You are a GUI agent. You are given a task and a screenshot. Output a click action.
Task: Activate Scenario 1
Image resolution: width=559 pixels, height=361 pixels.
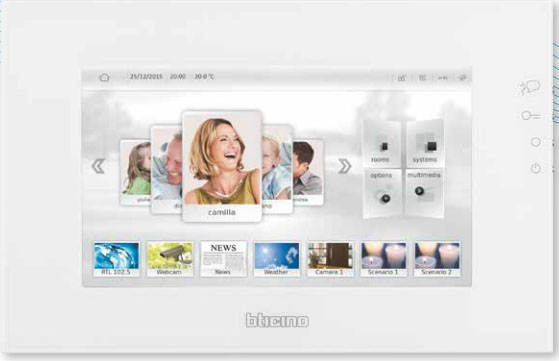pyautogui.click(x=384, y=259)
